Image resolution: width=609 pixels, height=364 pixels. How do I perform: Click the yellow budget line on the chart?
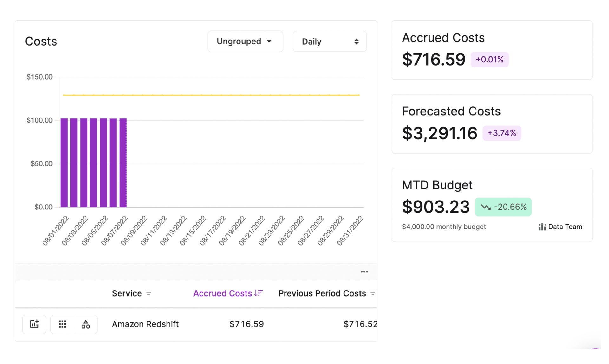(x=209, y=95)
